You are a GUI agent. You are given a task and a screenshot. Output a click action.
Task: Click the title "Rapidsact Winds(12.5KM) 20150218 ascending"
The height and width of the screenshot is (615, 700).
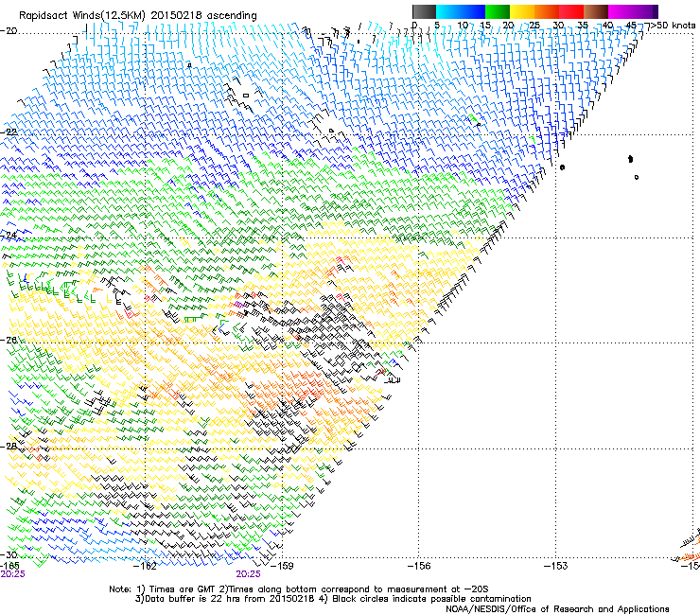(x=137, y=16)
